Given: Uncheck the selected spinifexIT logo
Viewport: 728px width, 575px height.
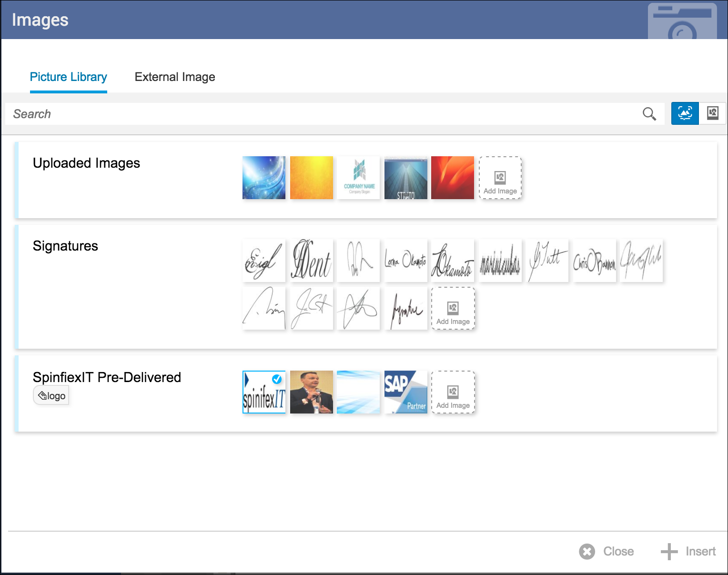Looking at the screenshot, I should [276, 379].
